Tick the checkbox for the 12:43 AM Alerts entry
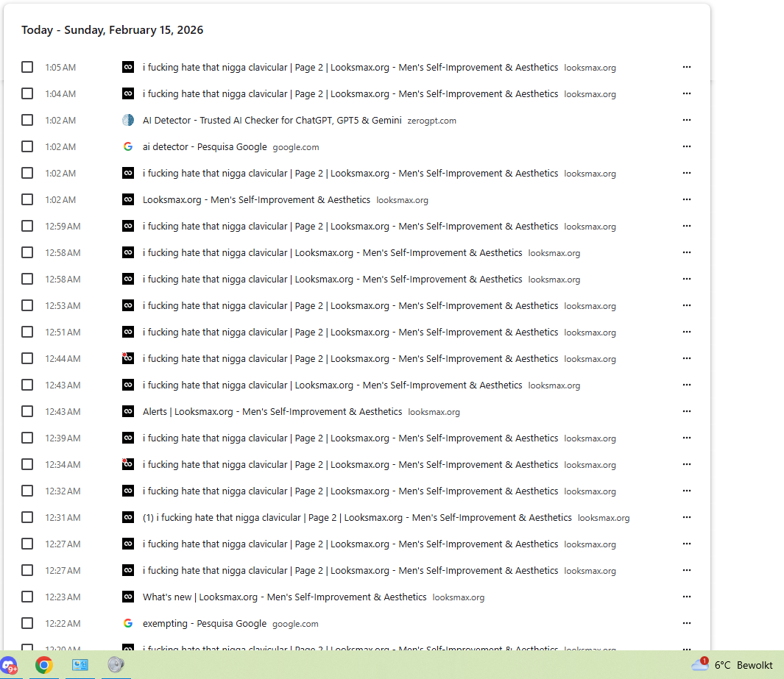The width and height of the screenshot is (784, 679). [x=27, y=412]
